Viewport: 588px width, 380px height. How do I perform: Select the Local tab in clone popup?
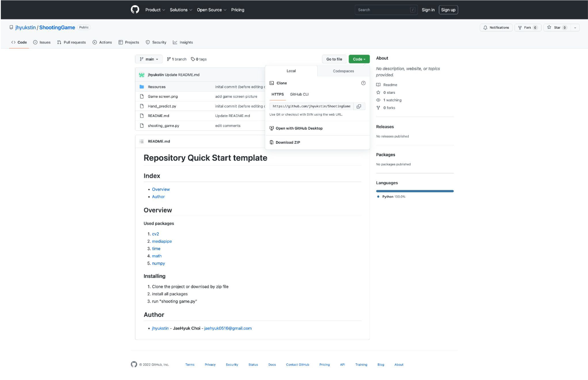(x=291, y=71)
